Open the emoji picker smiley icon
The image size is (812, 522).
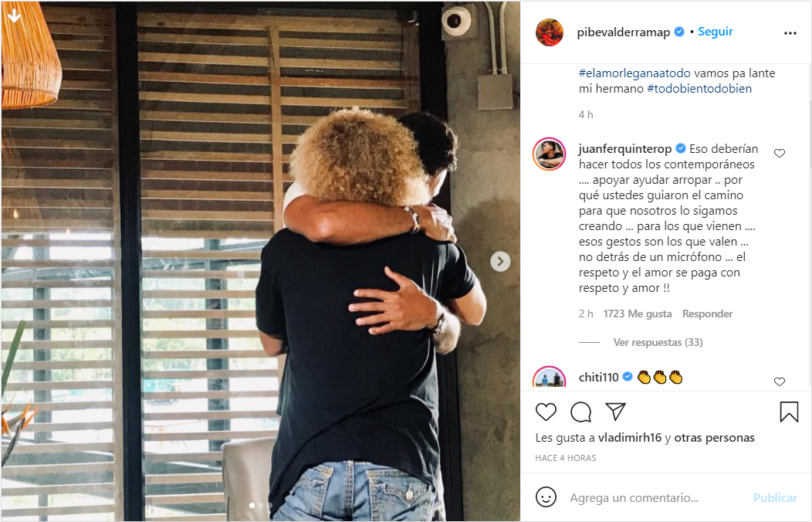546,497
